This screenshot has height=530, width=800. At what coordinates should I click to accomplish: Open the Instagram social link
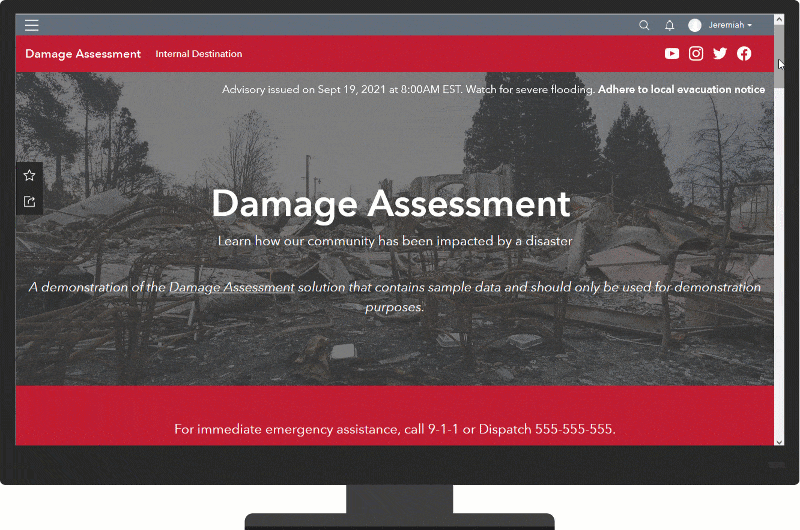(x=696, y=54)
